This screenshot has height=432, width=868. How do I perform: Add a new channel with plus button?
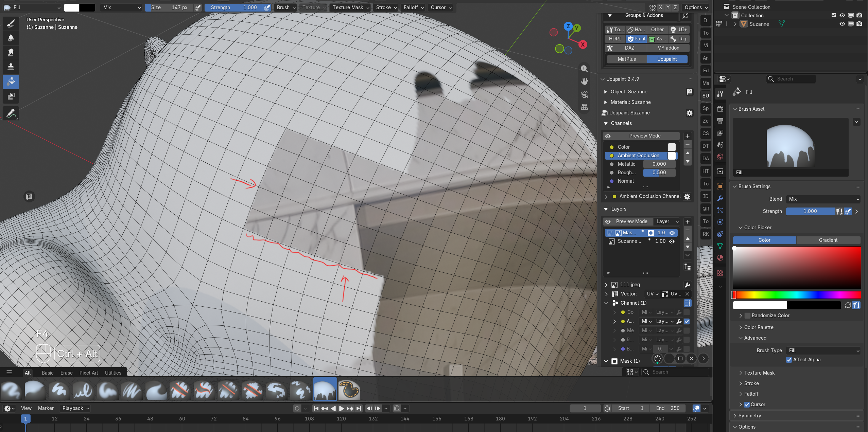point(687,136)
